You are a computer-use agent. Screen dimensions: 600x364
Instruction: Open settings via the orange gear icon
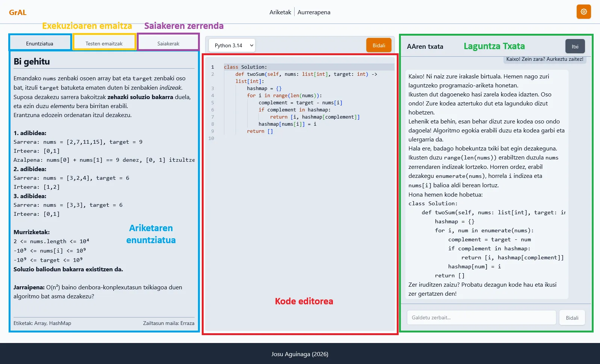coord(583,12)
